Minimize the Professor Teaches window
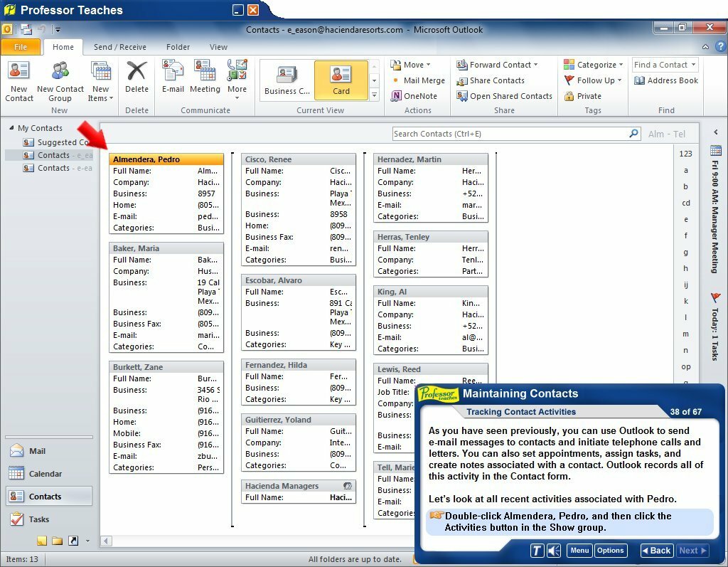The width and height of the screenshot is (728, 567). coord(237,10)
